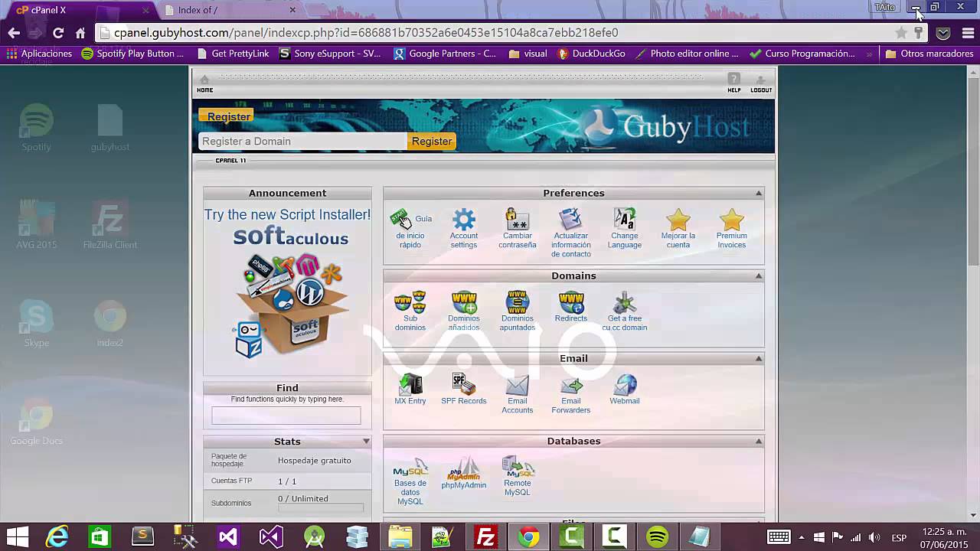Open the Webmail globe icon

(x=625, y=385)
